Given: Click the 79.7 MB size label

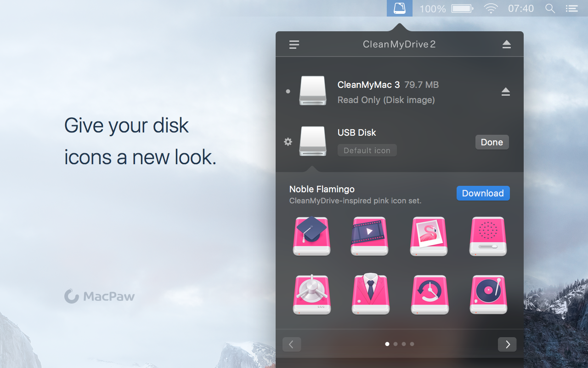Looking at the screenshot, I should [x=422, y=85].
